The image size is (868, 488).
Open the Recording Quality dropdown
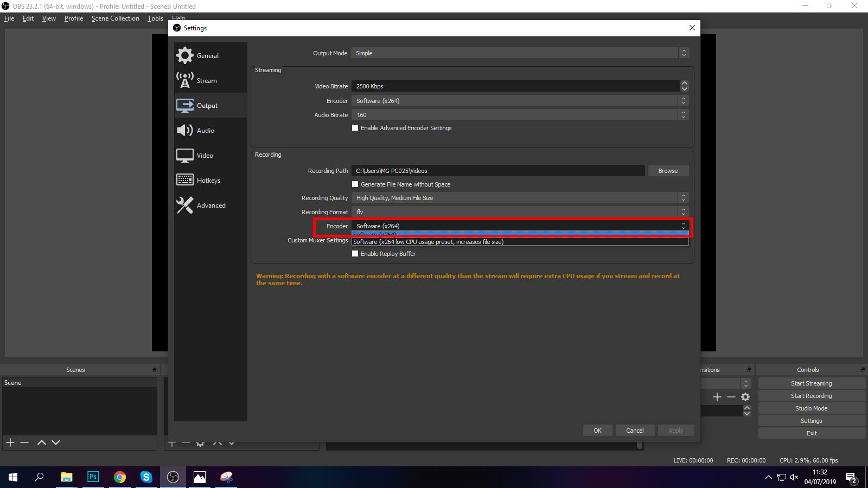point(520,198)
